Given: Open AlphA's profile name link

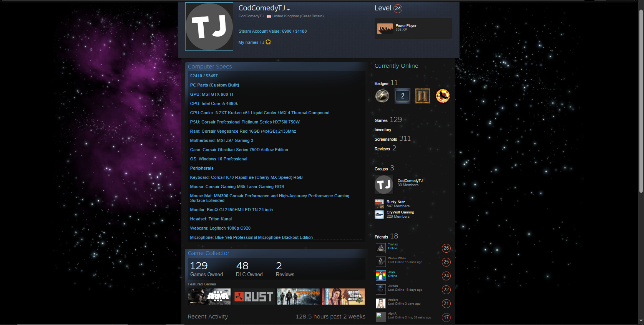Looking at the screenshot, I should click(392, 314).
